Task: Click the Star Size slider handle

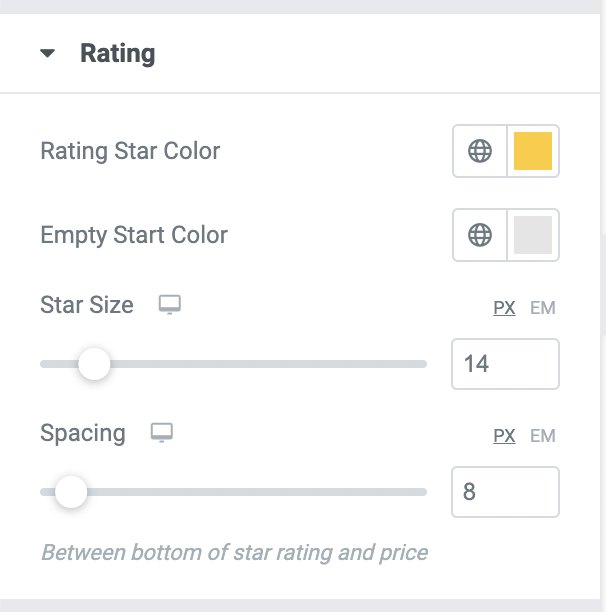Action: click(x=94, y=364)
